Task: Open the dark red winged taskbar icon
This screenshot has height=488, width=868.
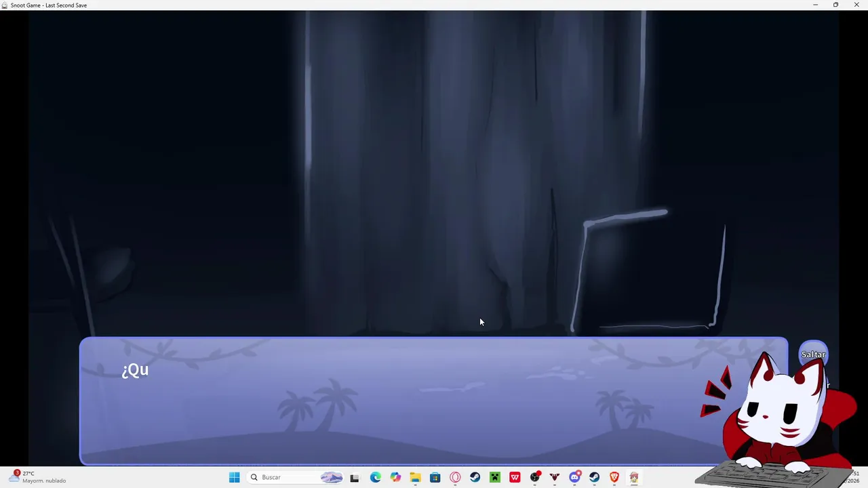Action: 555,477
